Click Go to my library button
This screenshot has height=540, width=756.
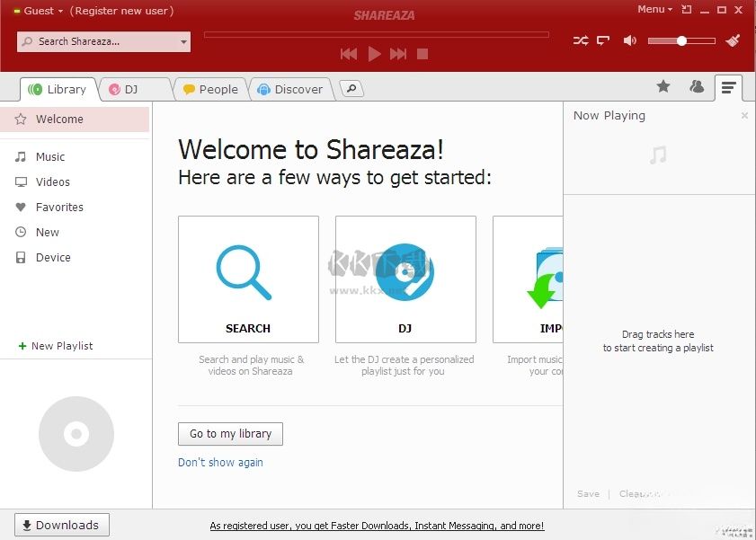(230, 434)
